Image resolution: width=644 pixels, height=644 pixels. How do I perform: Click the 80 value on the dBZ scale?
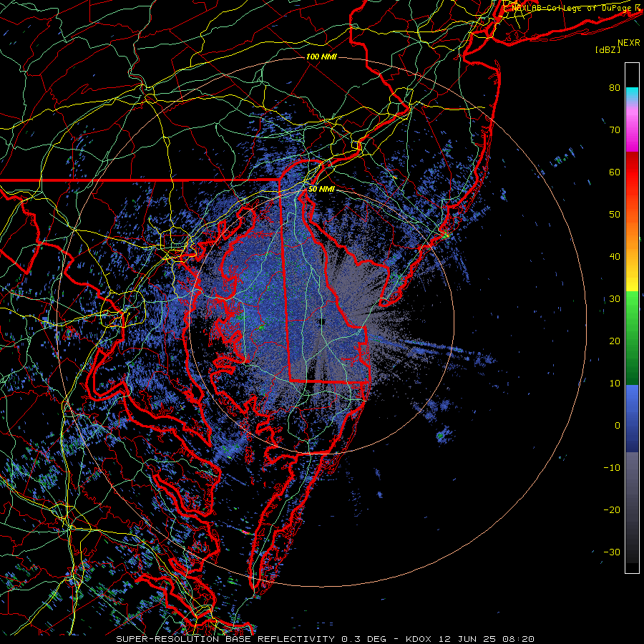(x=615, y=87)
